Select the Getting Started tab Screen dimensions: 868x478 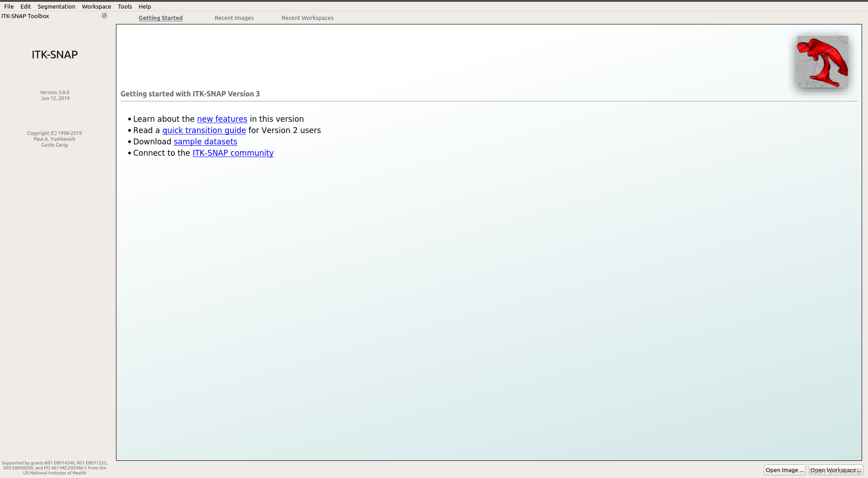160,18
